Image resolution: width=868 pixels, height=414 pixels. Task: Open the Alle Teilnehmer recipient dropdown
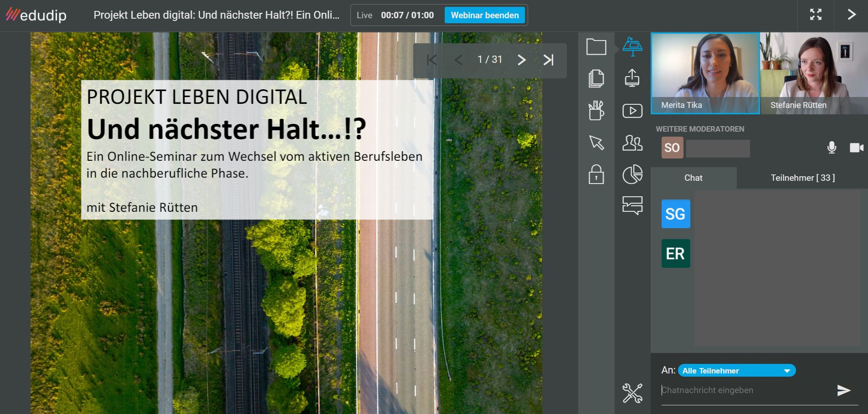click(x=737, y=371)
